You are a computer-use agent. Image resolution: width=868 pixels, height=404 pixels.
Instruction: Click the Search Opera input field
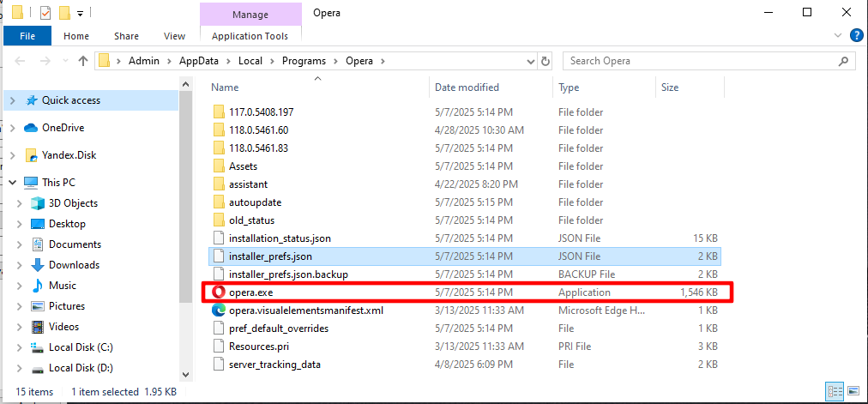click(x=703, y=61)
